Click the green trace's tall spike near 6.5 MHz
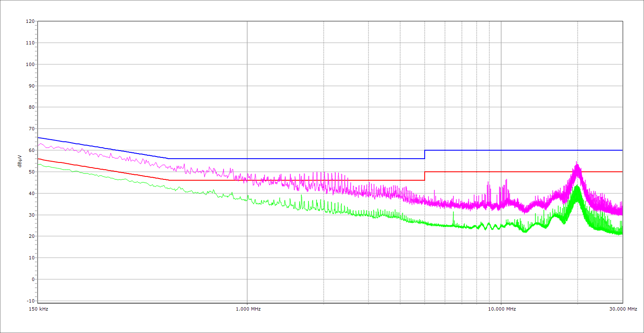Screen dimensions: 644x333 (x=453, y=212)
